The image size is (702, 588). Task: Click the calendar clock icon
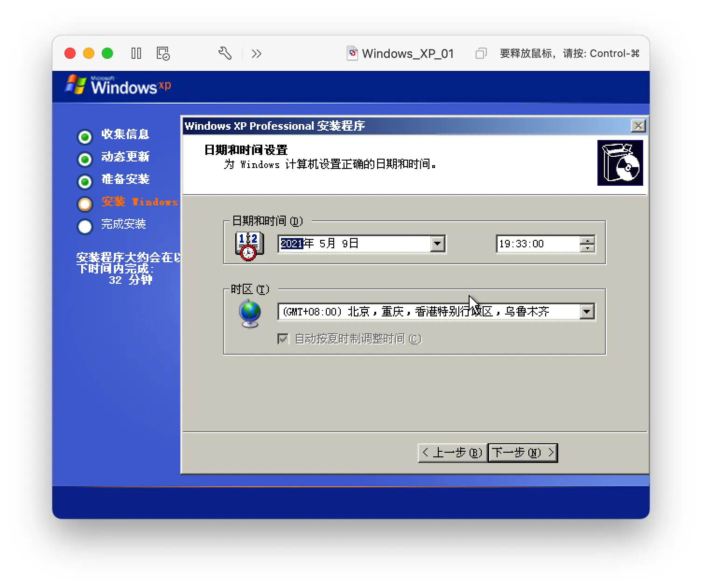pos(249,245)
